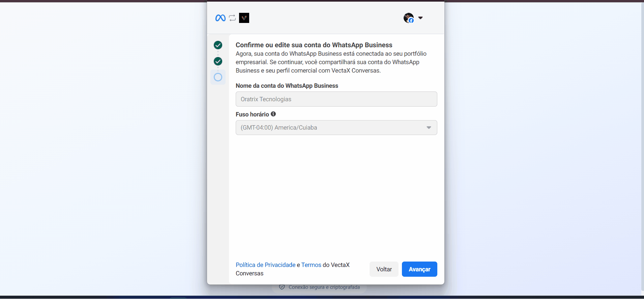The image size is (644, 299).
Task: Click the Nome da conta do WhatsApp Business label
Action: pos(287,86)
